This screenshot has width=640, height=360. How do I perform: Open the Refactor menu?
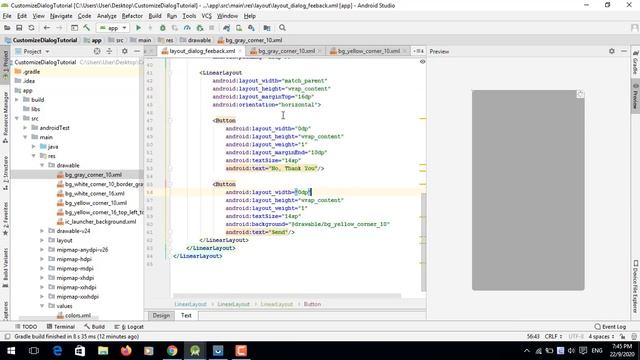click(132, 16)
